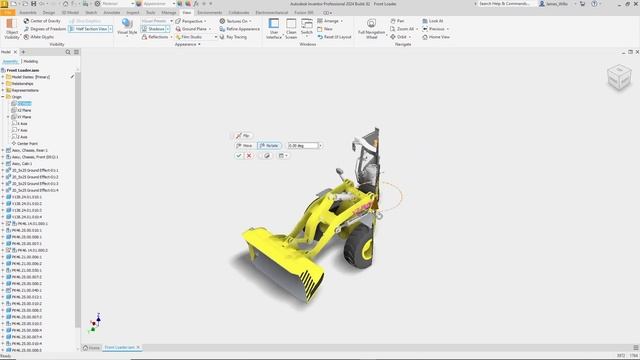Switch to the Manage ribbon tab
Screen dimensions: 640x360
[169, 13]
